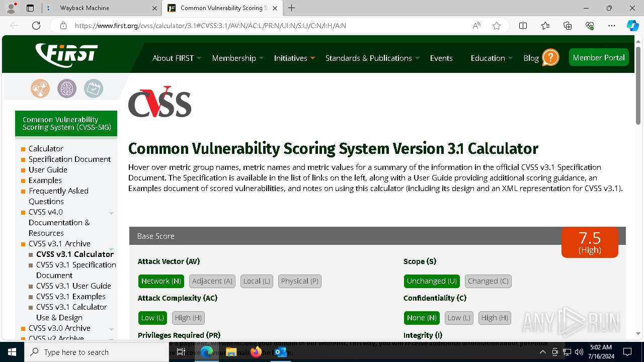Open Firefox on taskbar
This screenshot has width=644, height=362.
256,352
